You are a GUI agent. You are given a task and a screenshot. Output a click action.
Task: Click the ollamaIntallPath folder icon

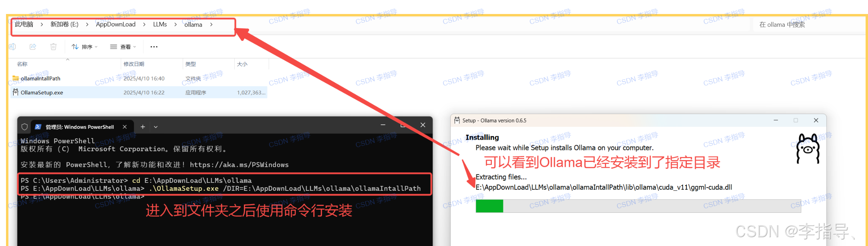point(16,78)
